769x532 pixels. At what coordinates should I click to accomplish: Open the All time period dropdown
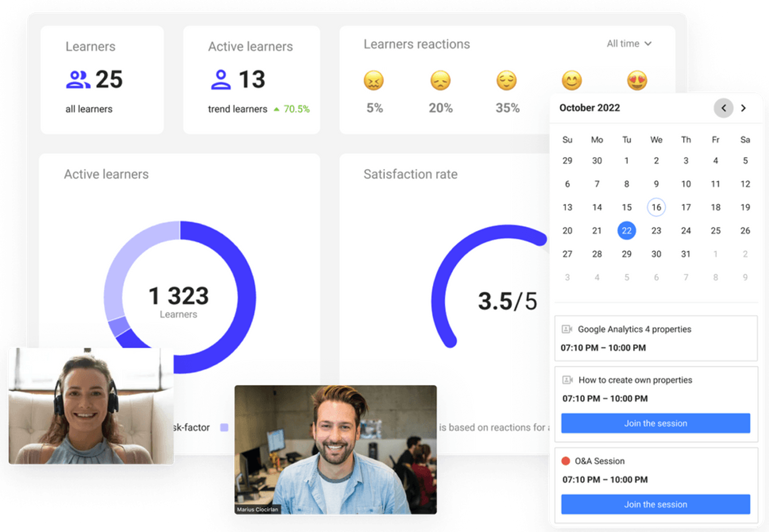(x=629, y=44)
